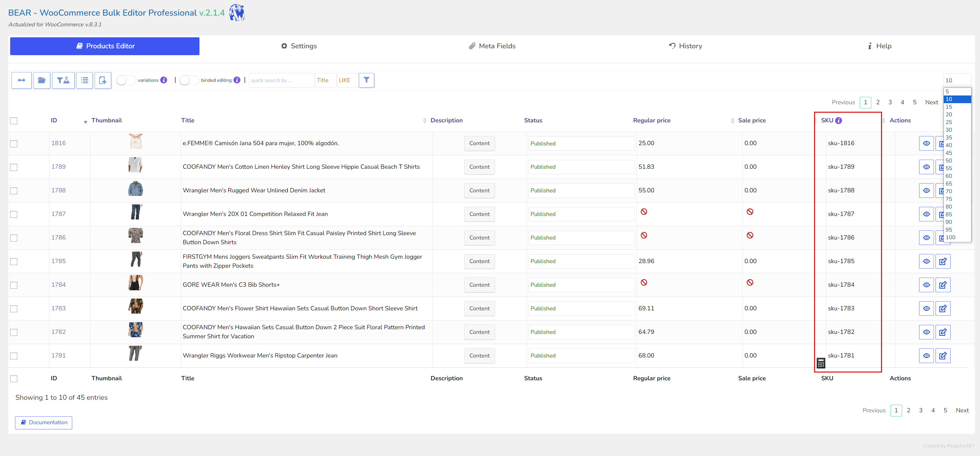View product 1789 with eye icon
Image resolution: width=980 pixels, height=456 pixels.
click(926, 167)
